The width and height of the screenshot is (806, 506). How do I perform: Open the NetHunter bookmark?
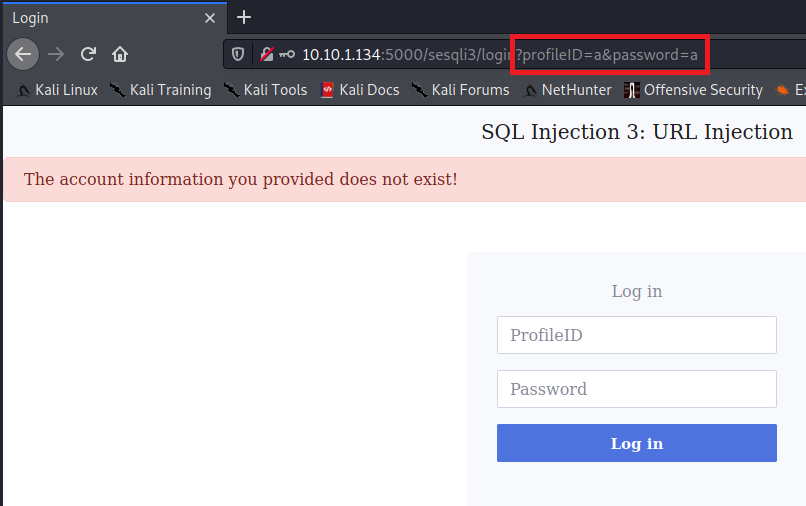click(567, 90)
